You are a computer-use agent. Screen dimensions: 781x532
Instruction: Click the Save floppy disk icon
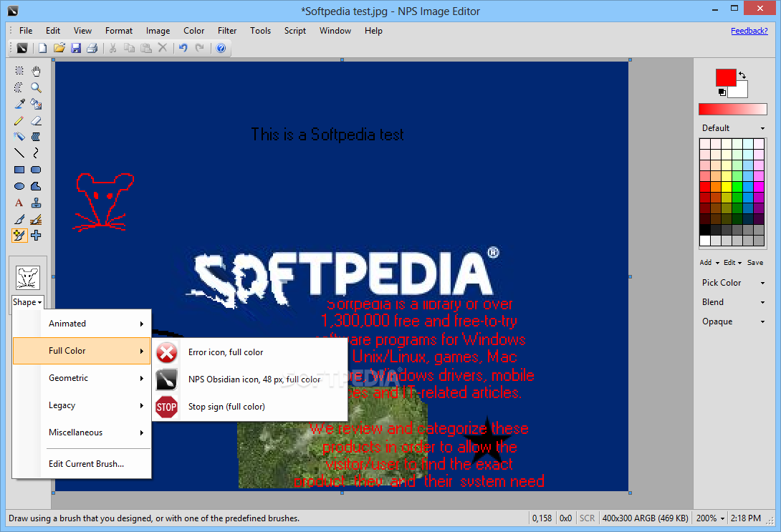tap(76, 48)
